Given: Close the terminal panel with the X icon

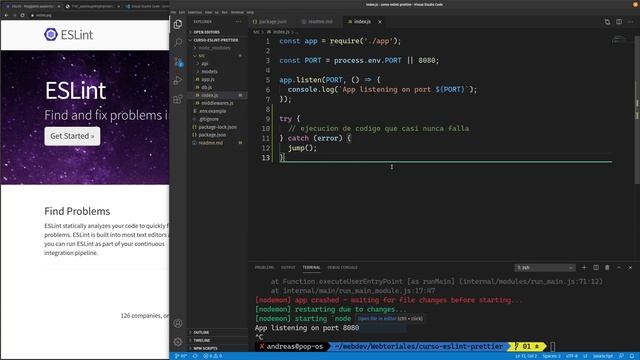Looking at the screenshot, I should tap(630, 267).
